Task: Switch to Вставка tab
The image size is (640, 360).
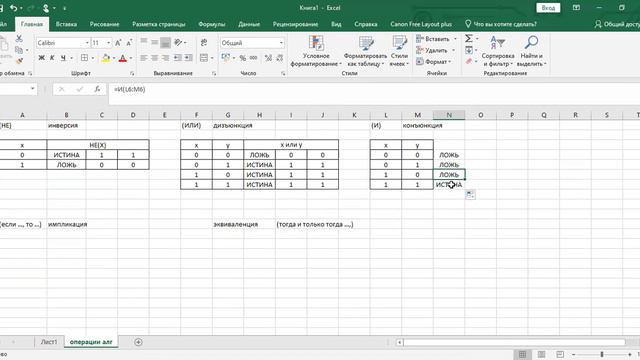Action: tap(66, 24)
